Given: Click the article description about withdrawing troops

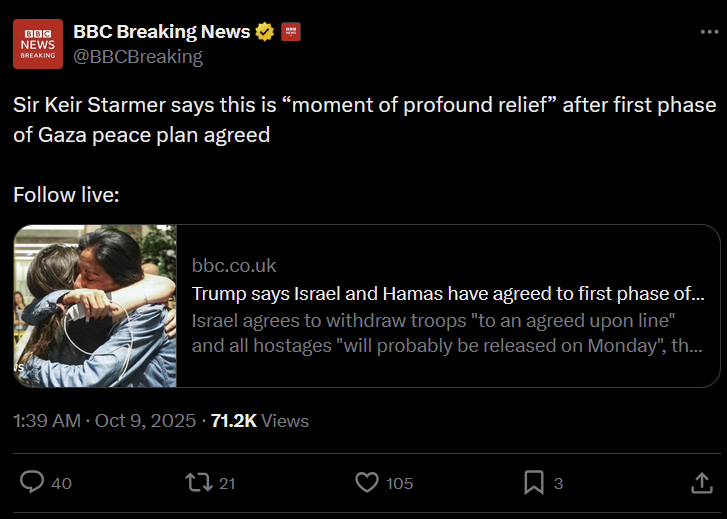Looking at the screenshot, I should click(x=447, y=334).
